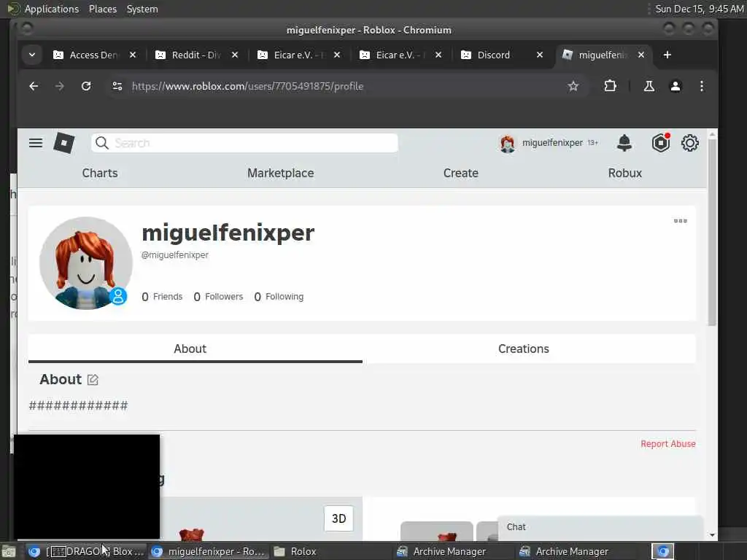Viewport: 747px width, 560px height.
Task: Bookmark this page with star icon
Action: point(573,86)
